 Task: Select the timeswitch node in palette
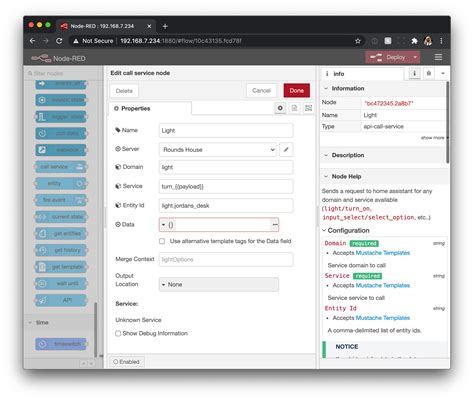tap(61, 344)
